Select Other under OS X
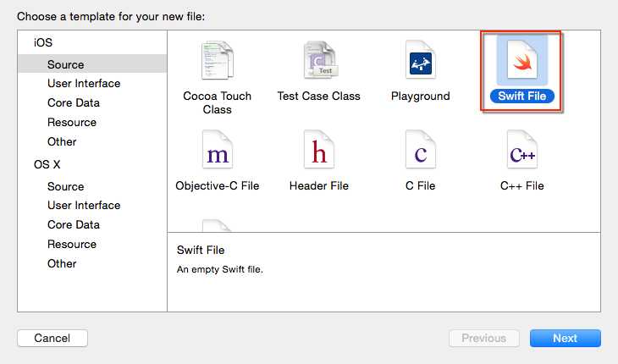618x364 pixels. tap(62, 263)
